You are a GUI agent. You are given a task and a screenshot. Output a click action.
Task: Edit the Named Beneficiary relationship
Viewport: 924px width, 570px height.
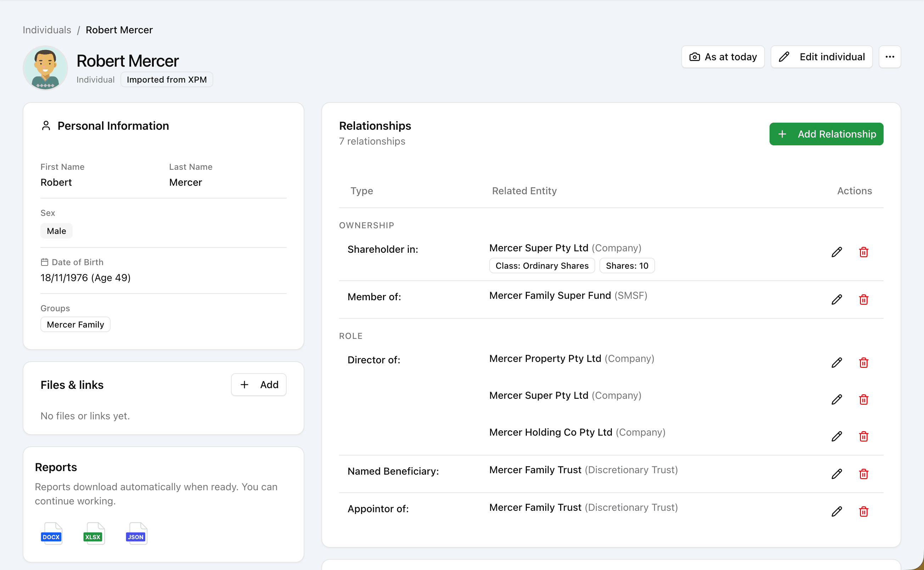(836, 474)
